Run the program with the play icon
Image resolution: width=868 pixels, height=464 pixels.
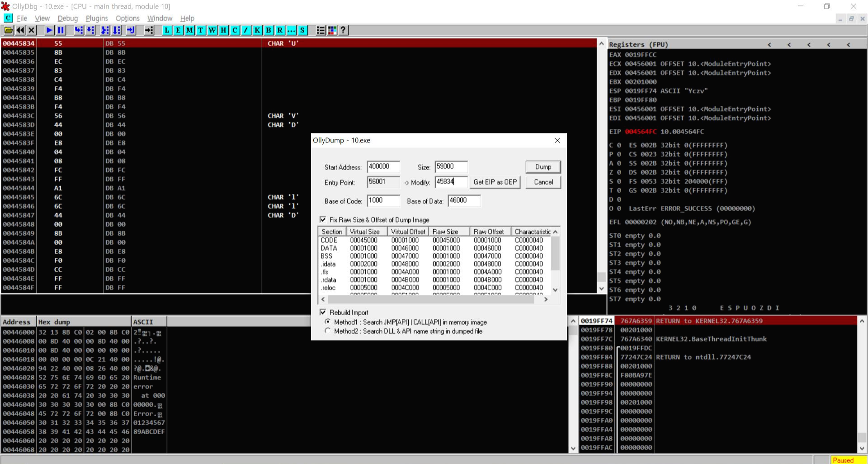[49, 30]
